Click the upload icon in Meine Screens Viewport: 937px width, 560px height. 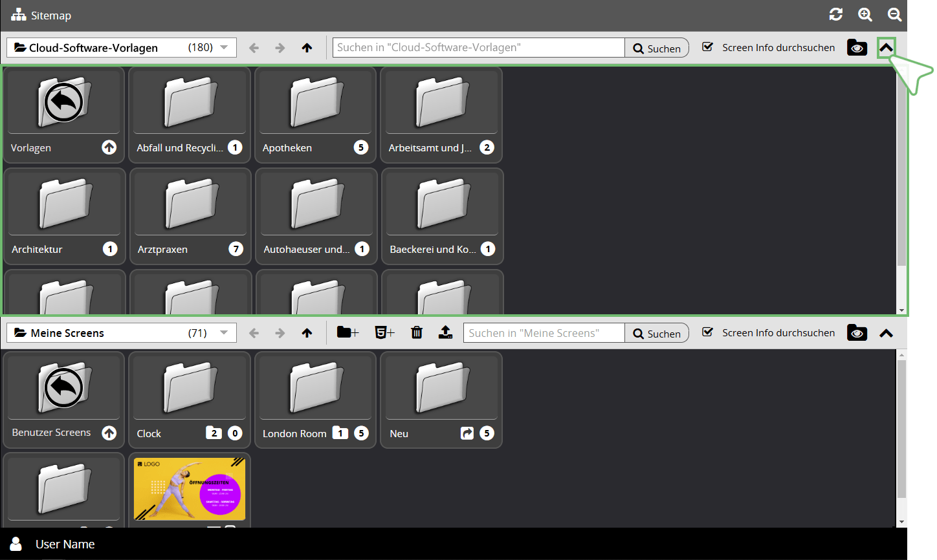point(445,332)
